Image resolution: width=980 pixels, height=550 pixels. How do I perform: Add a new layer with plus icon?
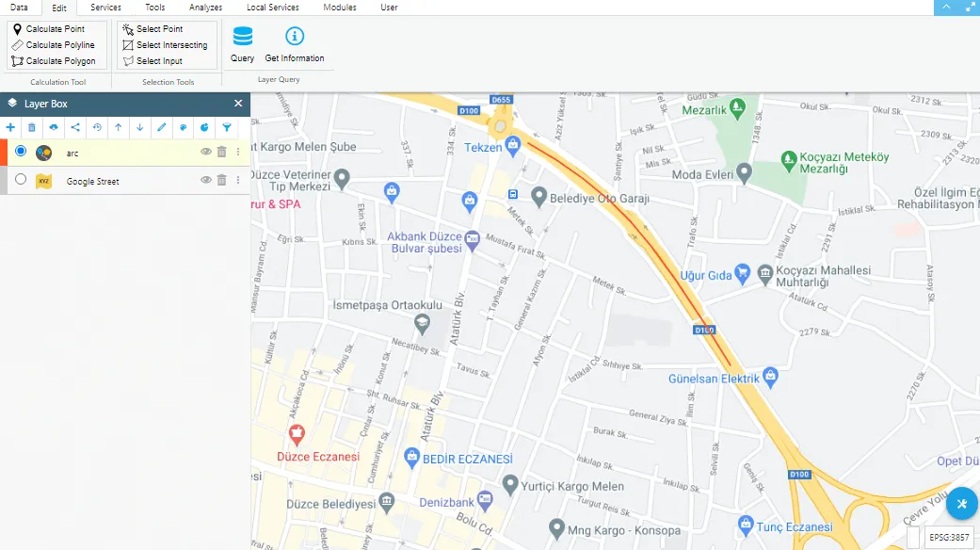coord(10,127)
